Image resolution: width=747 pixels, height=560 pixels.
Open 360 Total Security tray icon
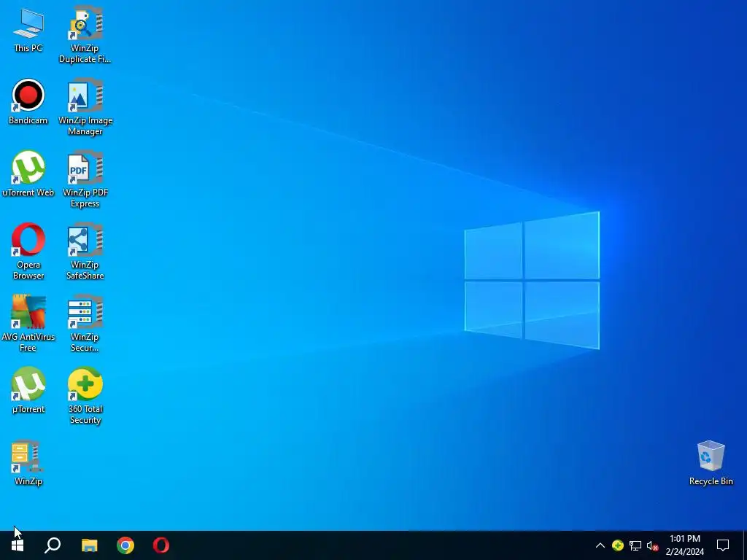(618, 545)
